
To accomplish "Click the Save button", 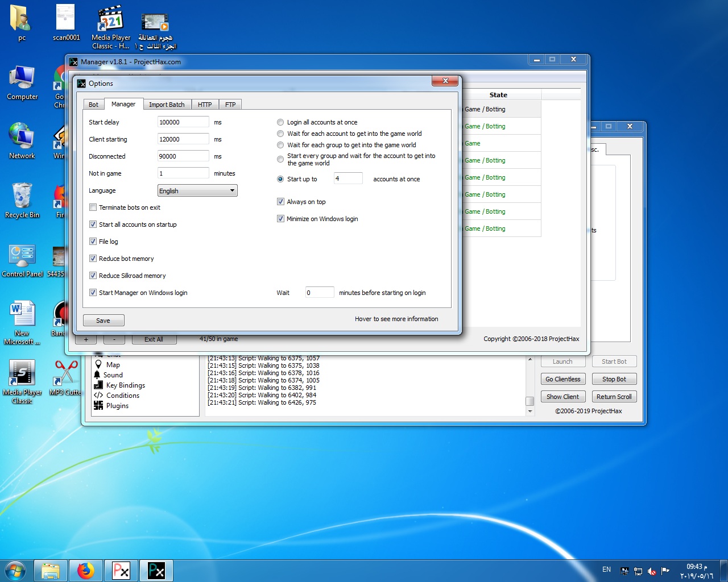I will 104,321.
